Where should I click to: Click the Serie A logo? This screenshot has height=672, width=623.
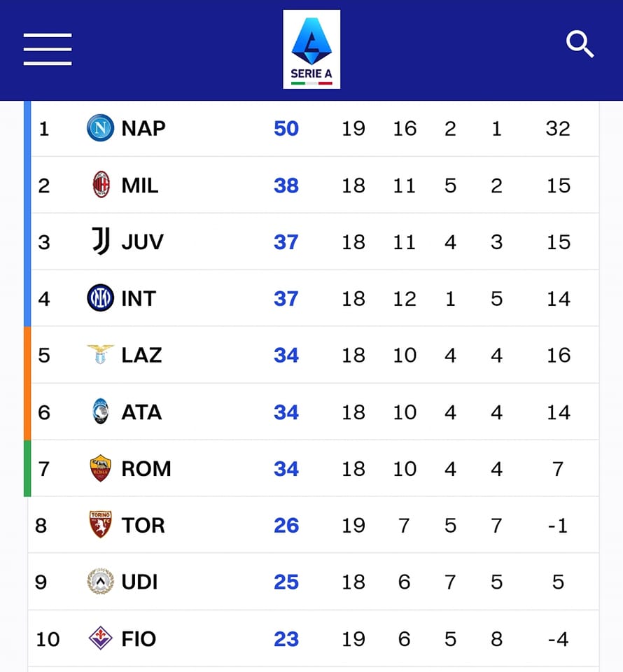coord(311,49)
